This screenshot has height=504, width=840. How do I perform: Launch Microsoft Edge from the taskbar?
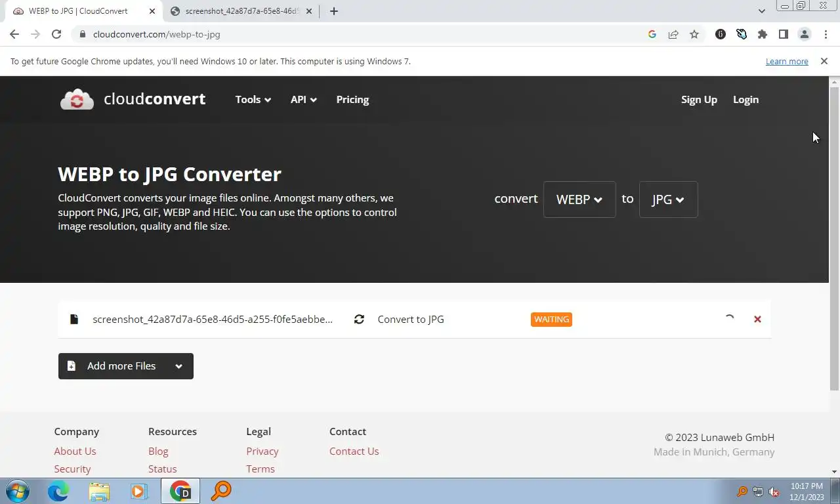(x=58, y=491)
